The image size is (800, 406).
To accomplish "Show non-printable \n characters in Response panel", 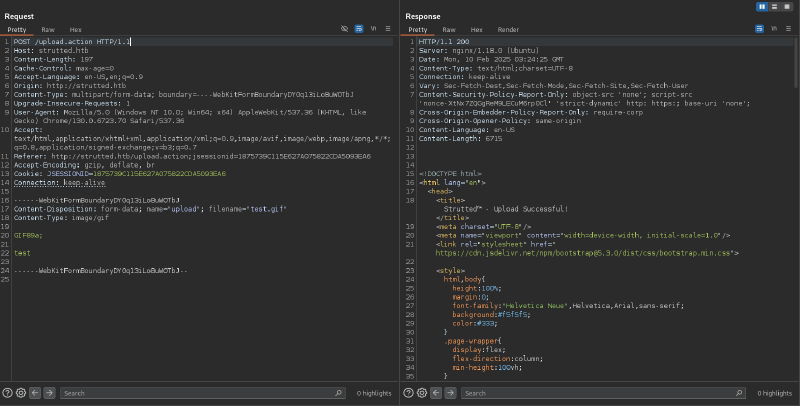I will (x=775, y=31).
